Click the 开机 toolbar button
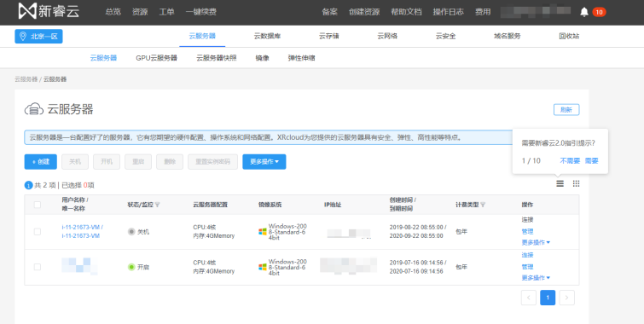This screenshot has width=644, height=324. [107, 162]
